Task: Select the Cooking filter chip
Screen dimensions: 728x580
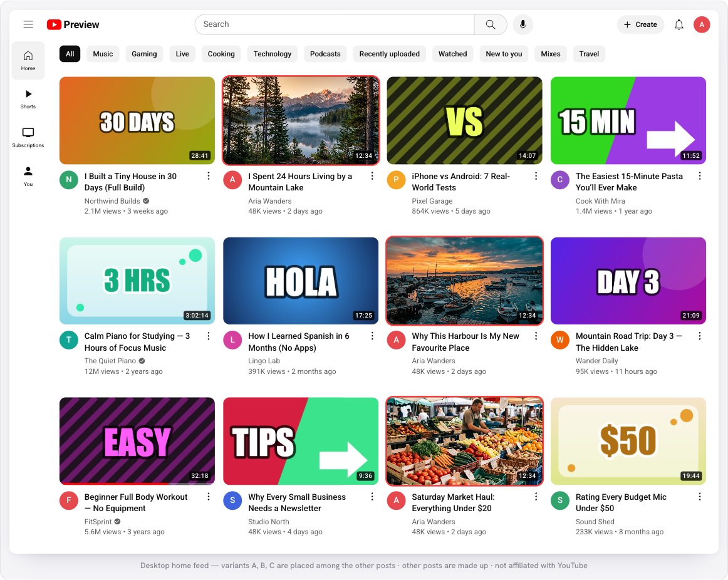Action: click(x=221, y=54)
